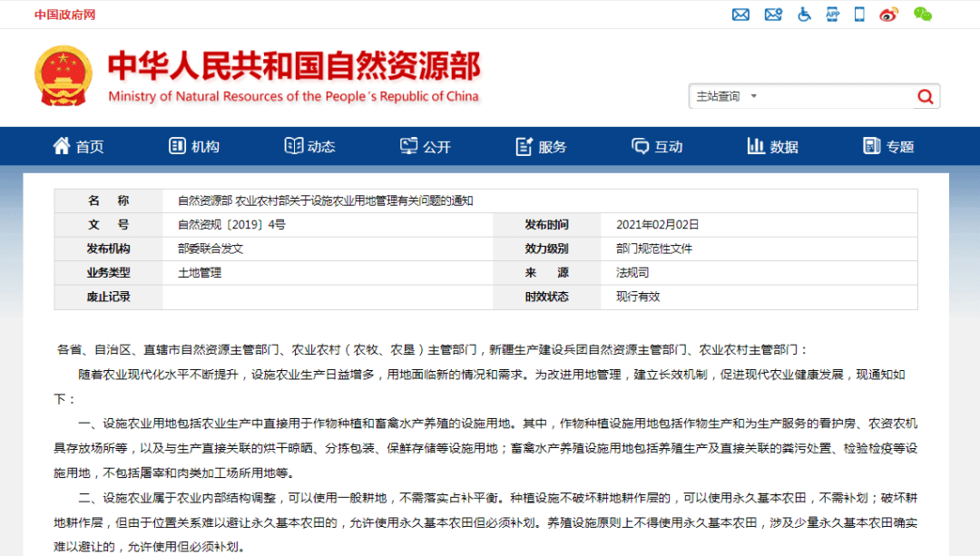
Task: Click the 效力级别 label
Action: pos(546,249)
